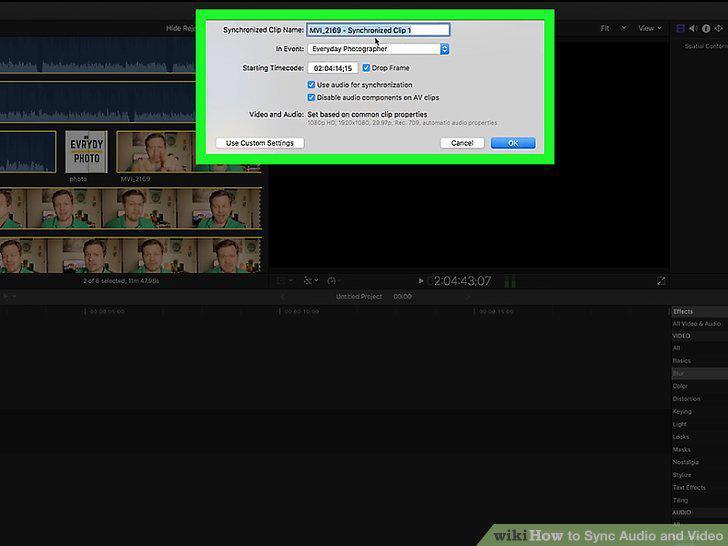Open the Retime speed dropdown icon
This screenshot has height=546, width=728.
tap(334, 281)
